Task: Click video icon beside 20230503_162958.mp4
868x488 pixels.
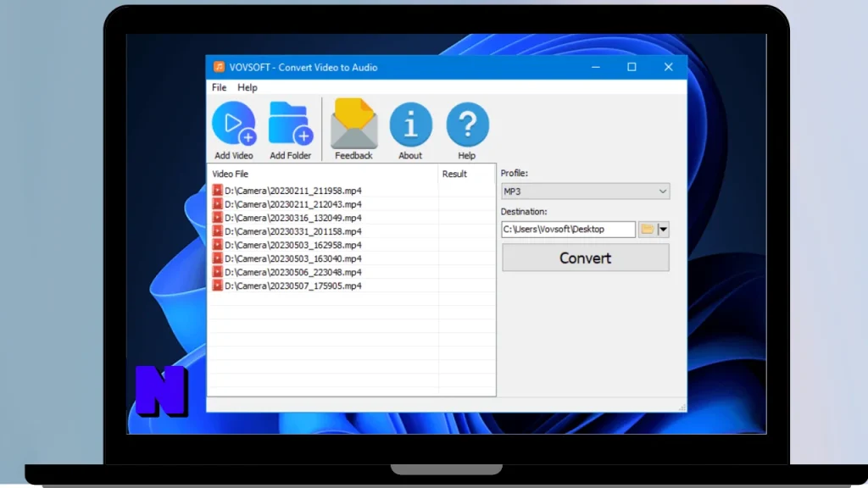Action: (217, 245)
